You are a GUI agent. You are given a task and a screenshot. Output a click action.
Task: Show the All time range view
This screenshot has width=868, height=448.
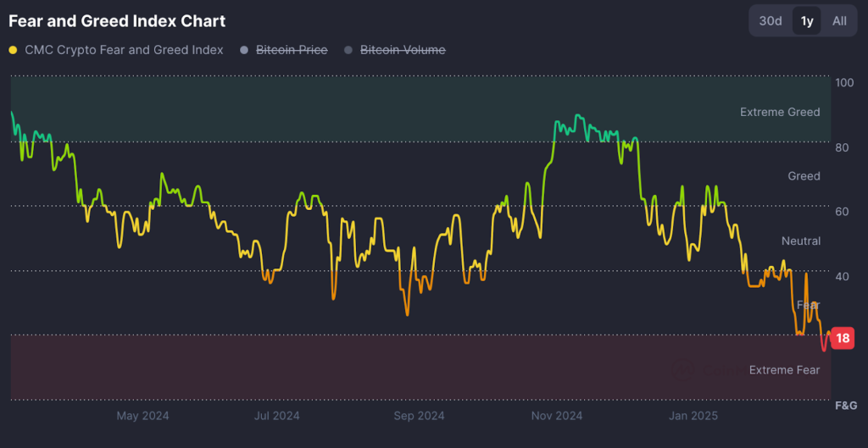(838, 20)
